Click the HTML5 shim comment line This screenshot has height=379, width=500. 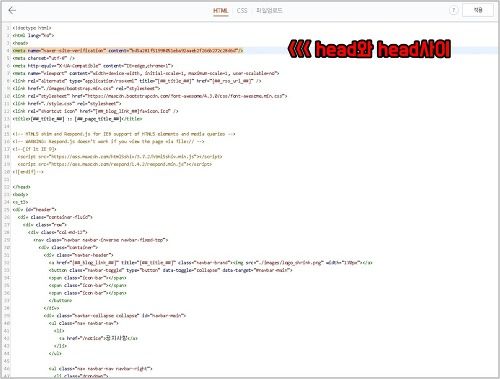pos(124,134)
